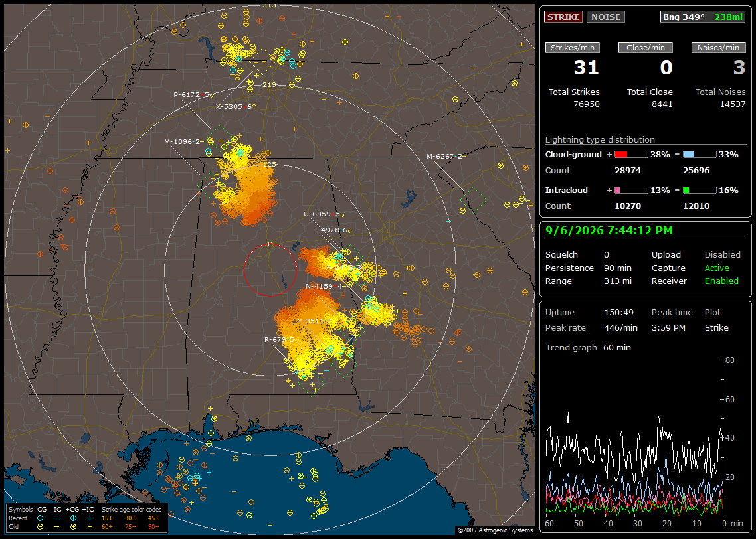This screenshot has height=539, width=756.
Task: Click storm cell label I-4978-6
Action: (333, 230)
